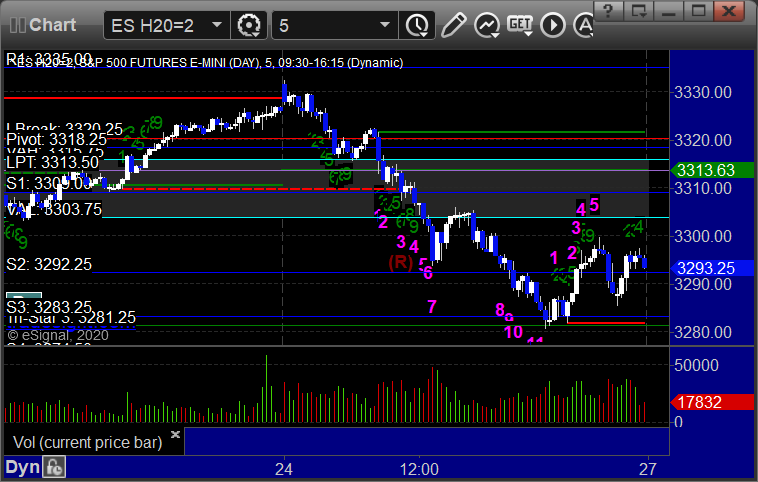Screen dimensions: 758x482
Task: Open the chart studies line-graph icon
Action: 486,25
